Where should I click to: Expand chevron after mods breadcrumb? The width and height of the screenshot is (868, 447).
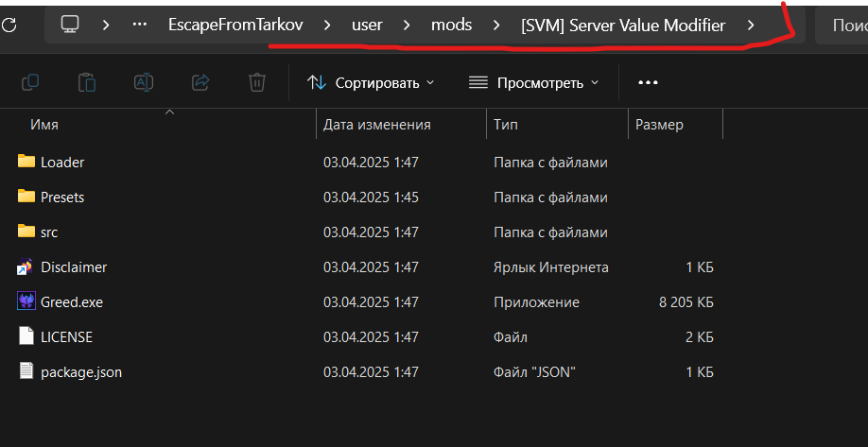click(496, 25)
